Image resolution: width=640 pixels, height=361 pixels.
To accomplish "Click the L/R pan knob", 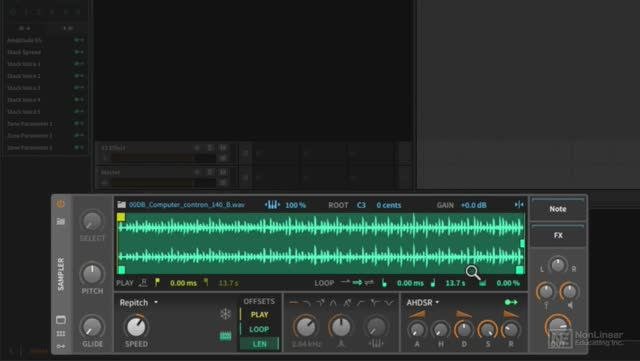I will click(558, 265).
